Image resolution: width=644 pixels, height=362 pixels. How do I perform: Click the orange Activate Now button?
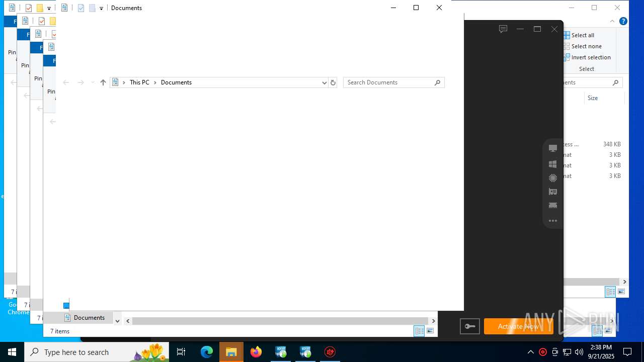pyautogui.click(x=519, y=326)
